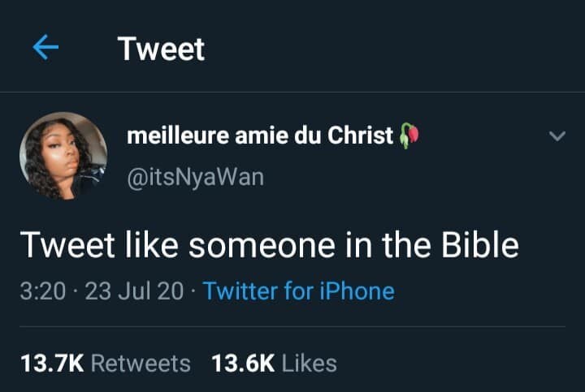
Task: View the list via "Retweets" label
Action: [x=141, y=362]
